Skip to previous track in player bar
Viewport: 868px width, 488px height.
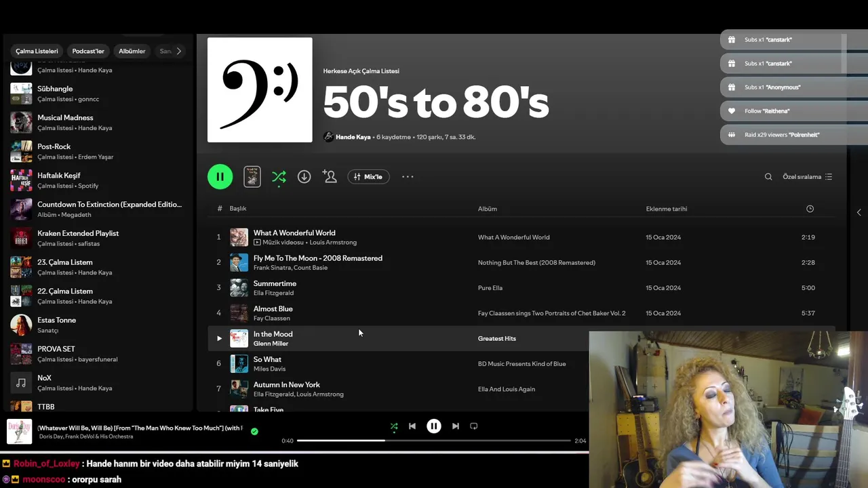click(412, 426)
